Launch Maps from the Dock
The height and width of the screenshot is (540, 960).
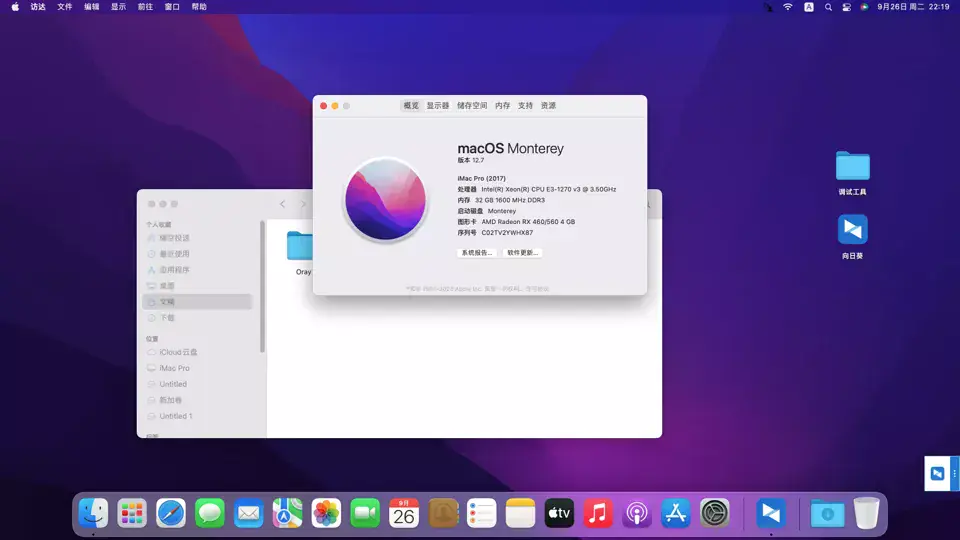(x=287, y=513)
